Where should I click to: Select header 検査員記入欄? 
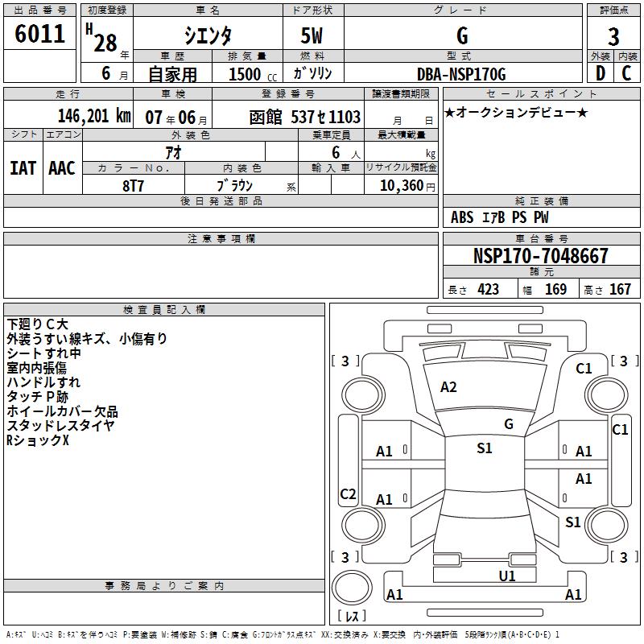click(x=164, y=310)
